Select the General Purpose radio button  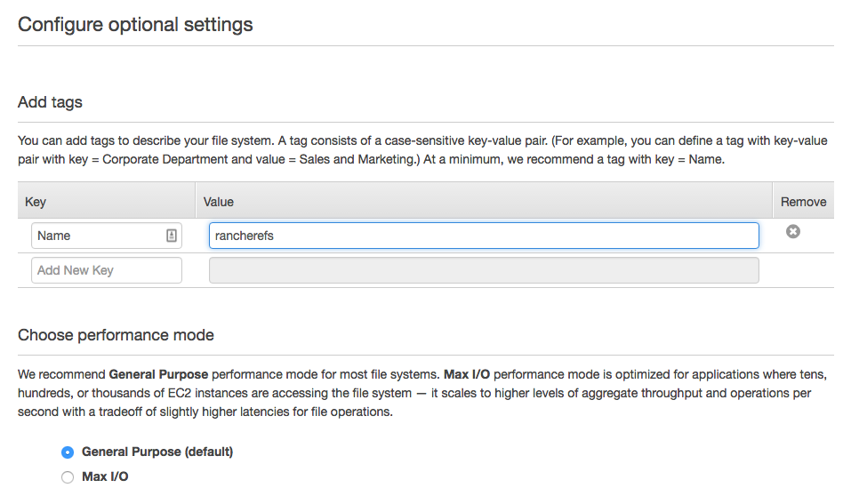coord(68,452)
